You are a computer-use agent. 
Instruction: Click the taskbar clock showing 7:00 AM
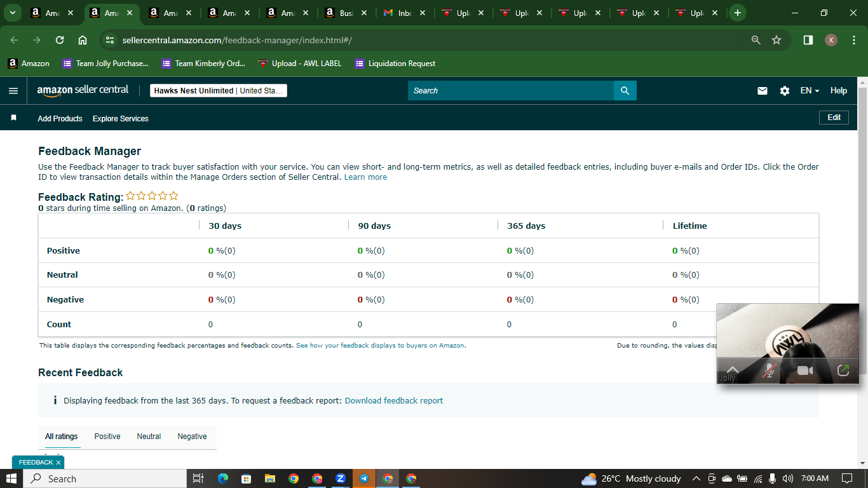pos(815,478)
